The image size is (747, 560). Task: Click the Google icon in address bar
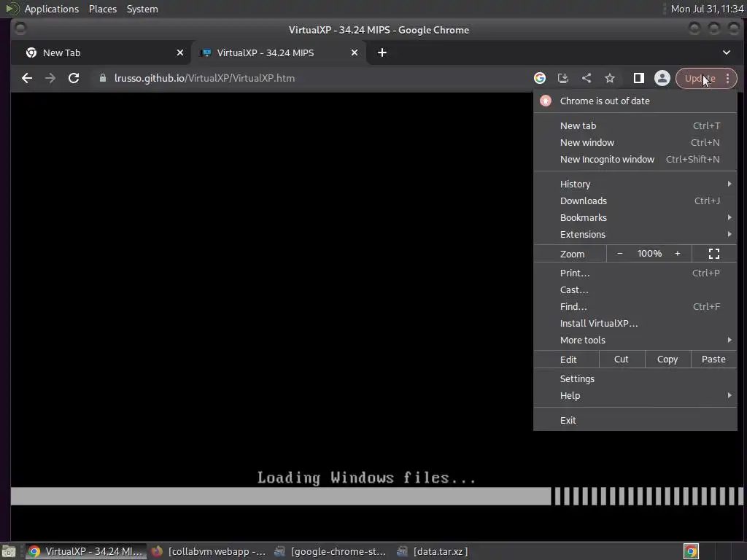540,78
